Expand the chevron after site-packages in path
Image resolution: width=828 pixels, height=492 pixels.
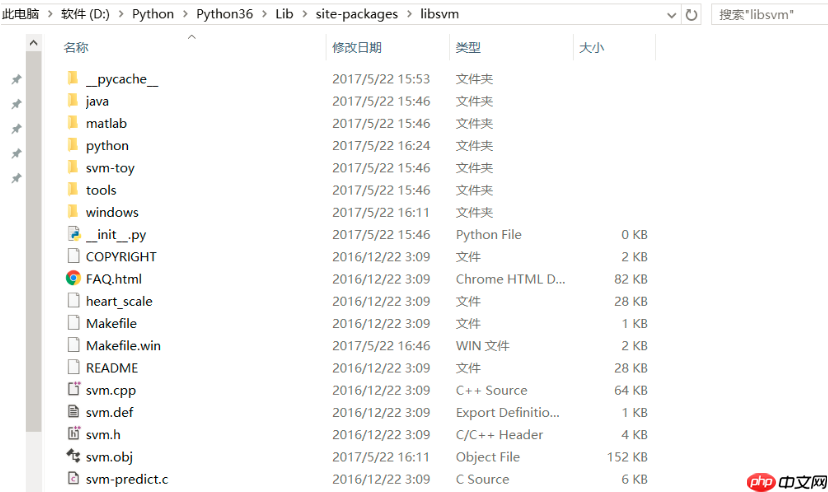pos(409,14)
